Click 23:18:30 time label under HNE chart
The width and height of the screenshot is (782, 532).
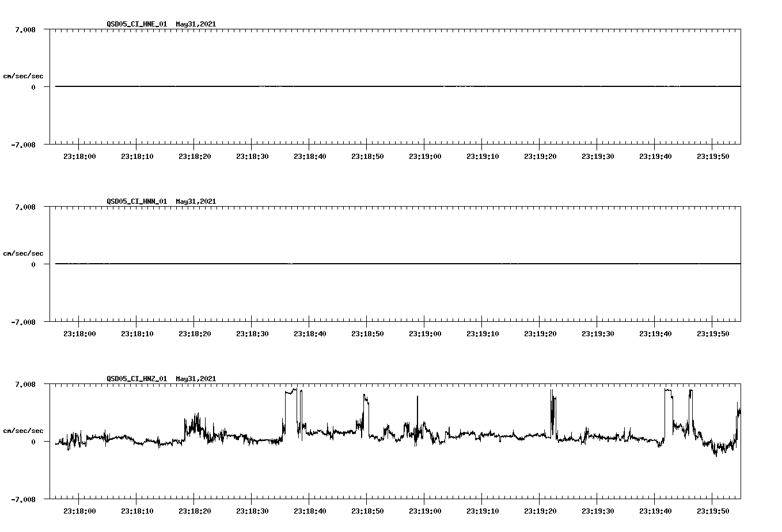(252, 157)
